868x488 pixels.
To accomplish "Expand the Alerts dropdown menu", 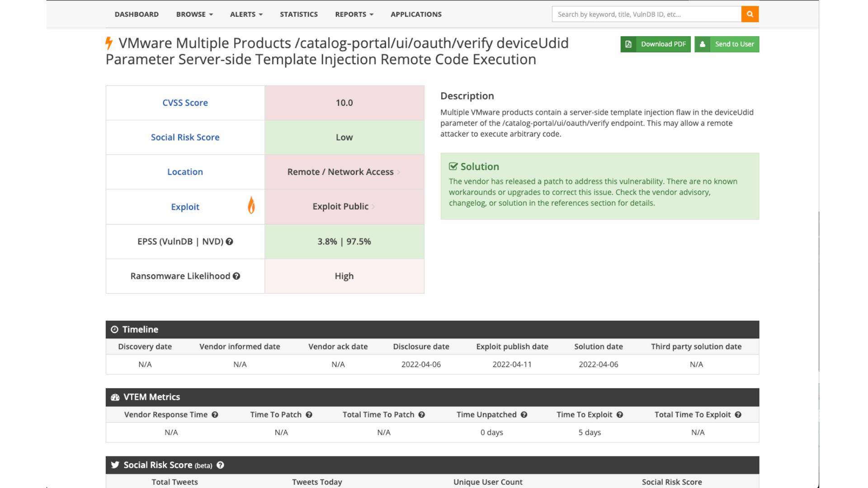I will pyautogui.click(x=246, y=14).
